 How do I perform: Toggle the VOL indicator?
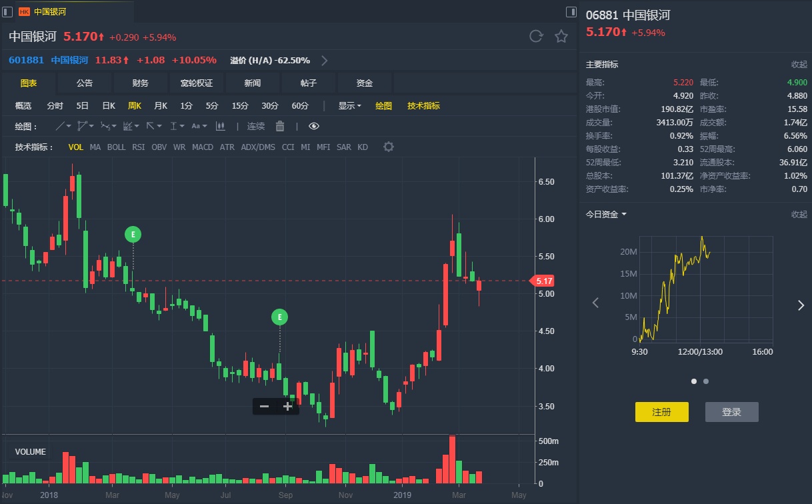click(x=76, y=147)
